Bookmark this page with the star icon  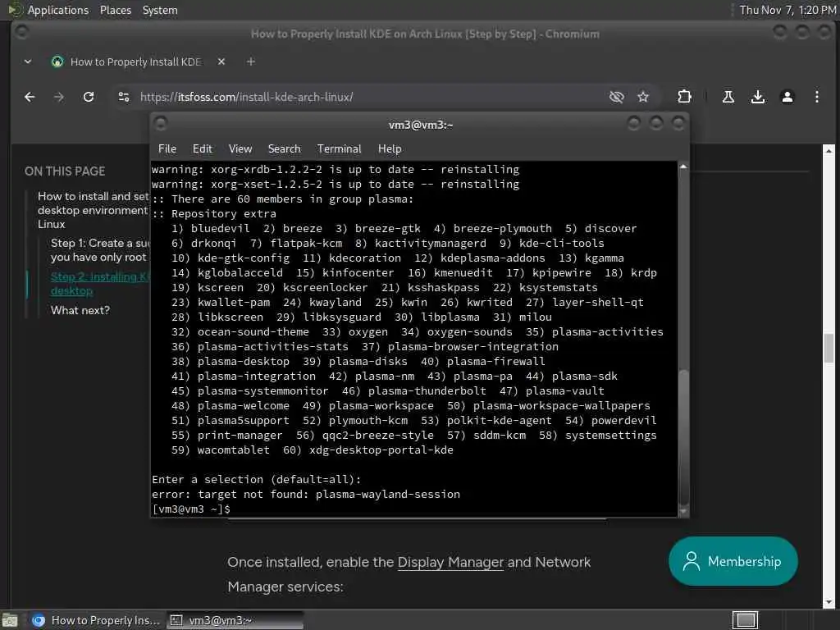[x=643, y=97]
